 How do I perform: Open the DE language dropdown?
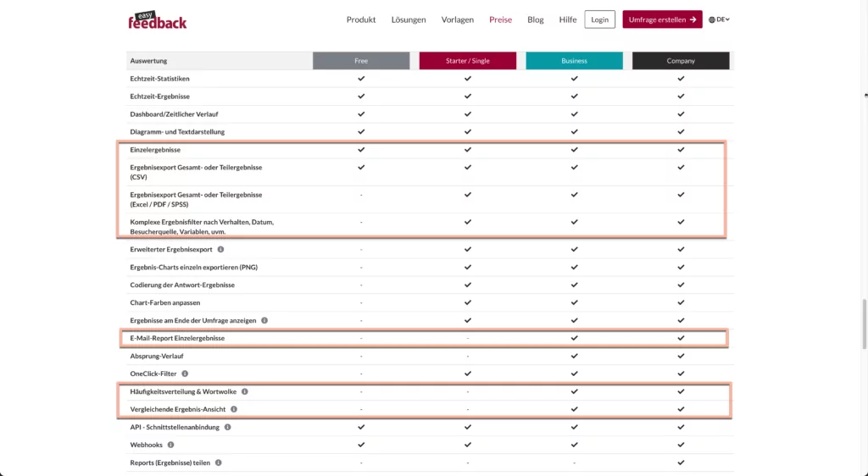click(x=719, y=19)
